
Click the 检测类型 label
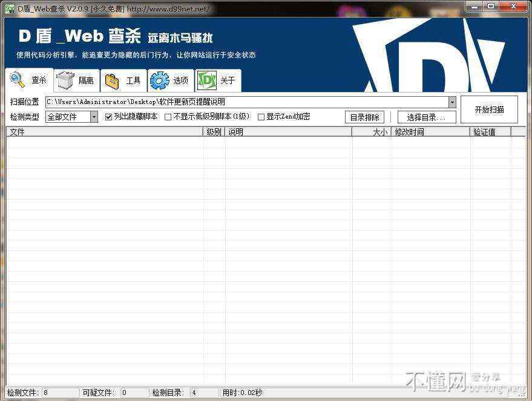(24, 117)
